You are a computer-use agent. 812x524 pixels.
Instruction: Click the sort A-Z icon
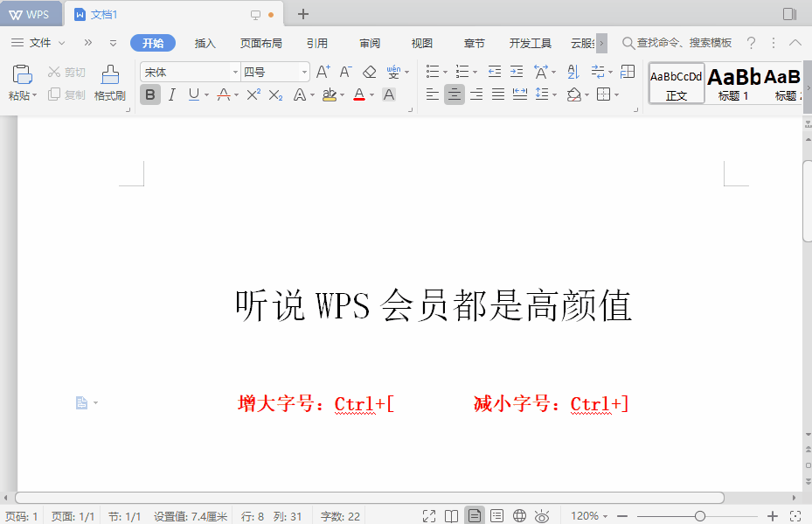[x=573, y=72]
